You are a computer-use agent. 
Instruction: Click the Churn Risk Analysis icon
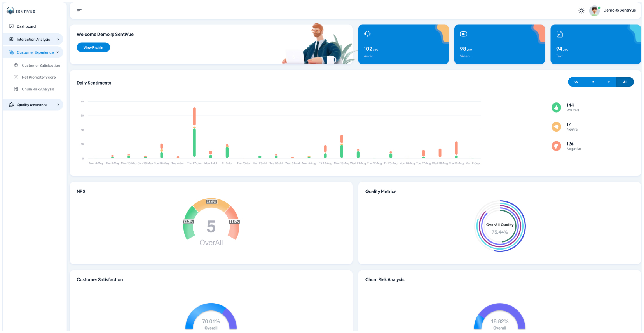pos(16,89)
